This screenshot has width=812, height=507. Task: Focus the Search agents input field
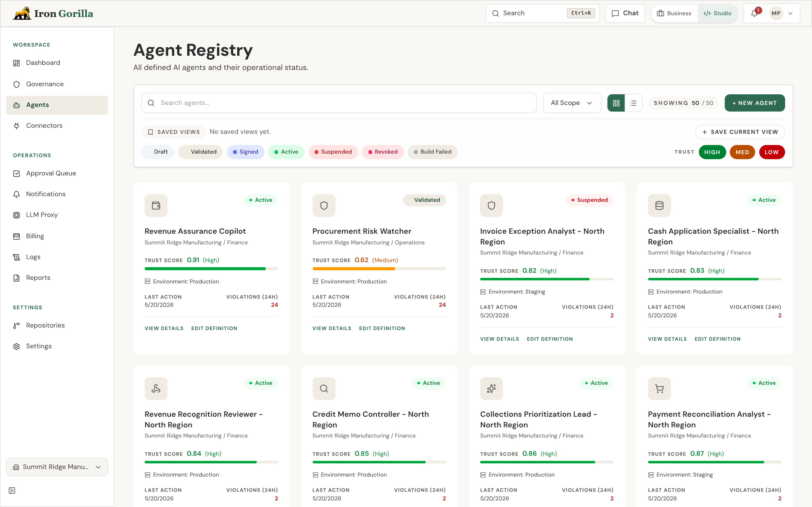(x=339, y=103)
